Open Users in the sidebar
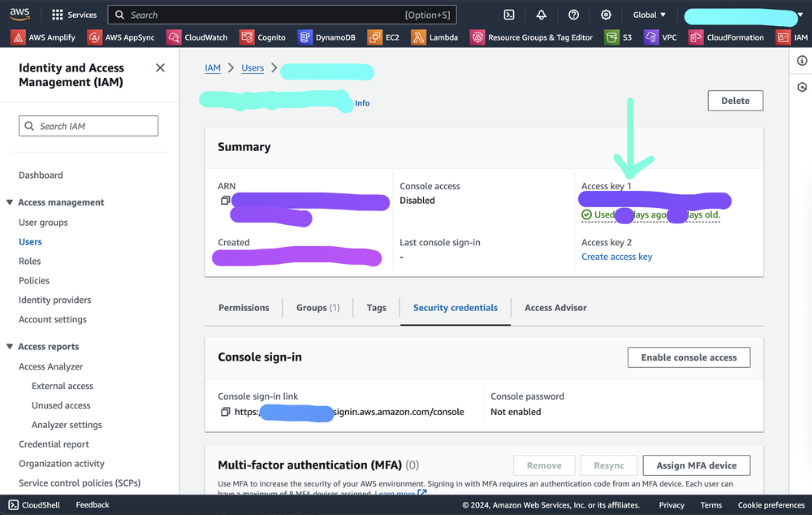812x515 pixels. coord(30,242)
